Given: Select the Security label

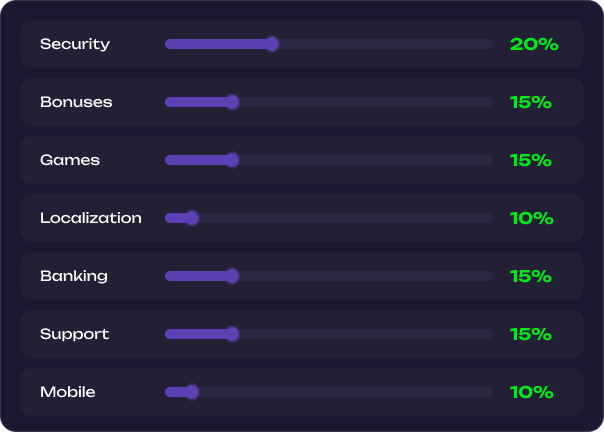Looking at the screenshot, I should (x=75, y=44).
